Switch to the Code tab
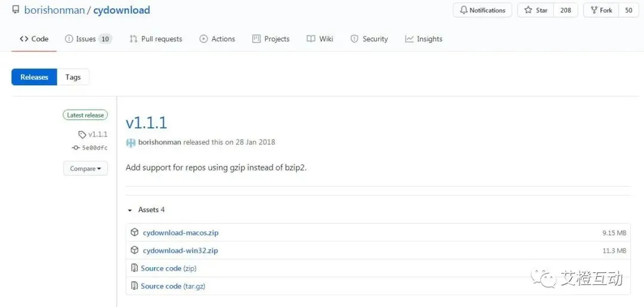The width and height of the screenshot is (644, 307). click(x=34, y=39)
